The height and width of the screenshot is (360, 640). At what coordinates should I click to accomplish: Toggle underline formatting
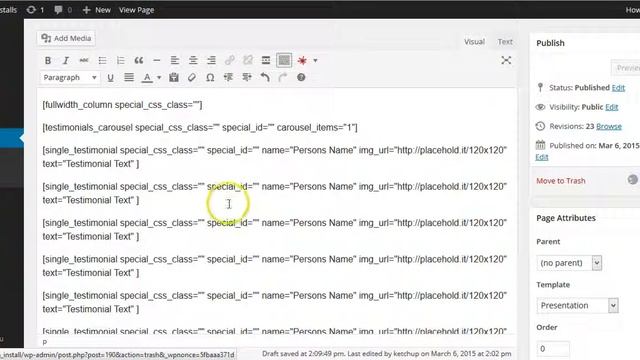coord(110,78)
